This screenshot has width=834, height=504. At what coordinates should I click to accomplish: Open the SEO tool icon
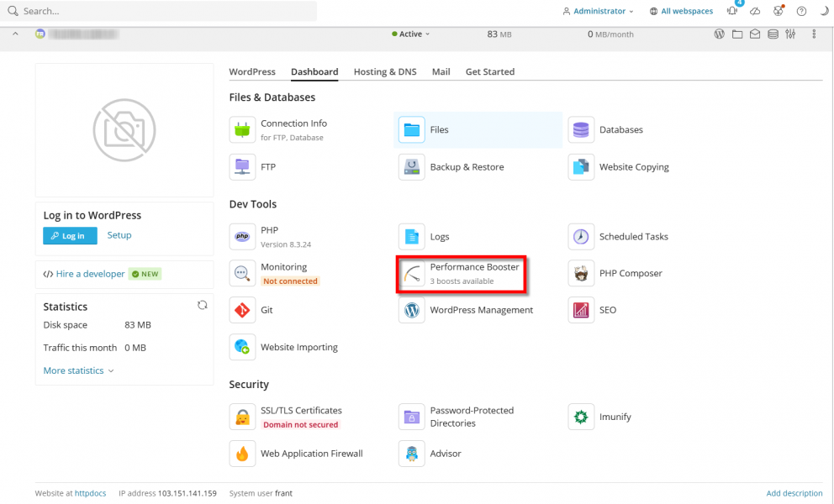click(581, 310)
